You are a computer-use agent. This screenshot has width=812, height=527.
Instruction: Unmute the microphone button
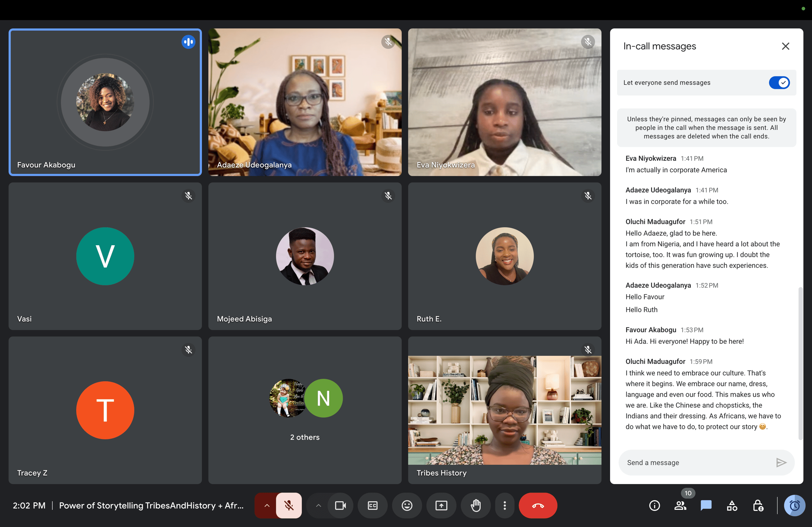(289, 505)
